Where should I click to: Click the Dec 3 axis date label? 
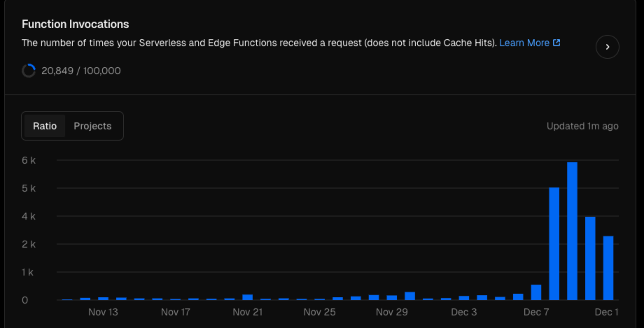point(464,312)
